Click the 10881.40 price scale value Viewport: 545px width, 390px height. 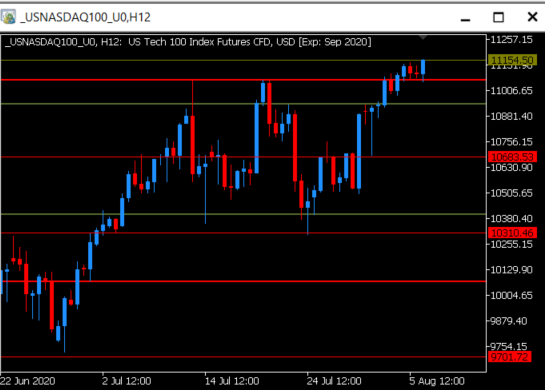(511, 116)
